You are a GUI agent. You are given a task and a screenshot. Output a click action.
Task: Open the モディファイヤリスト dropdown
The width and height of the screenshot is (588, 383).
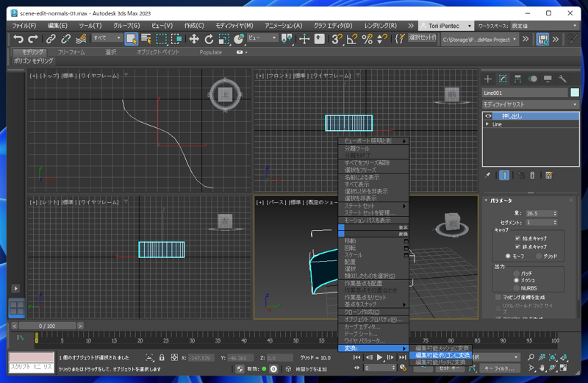530,105
